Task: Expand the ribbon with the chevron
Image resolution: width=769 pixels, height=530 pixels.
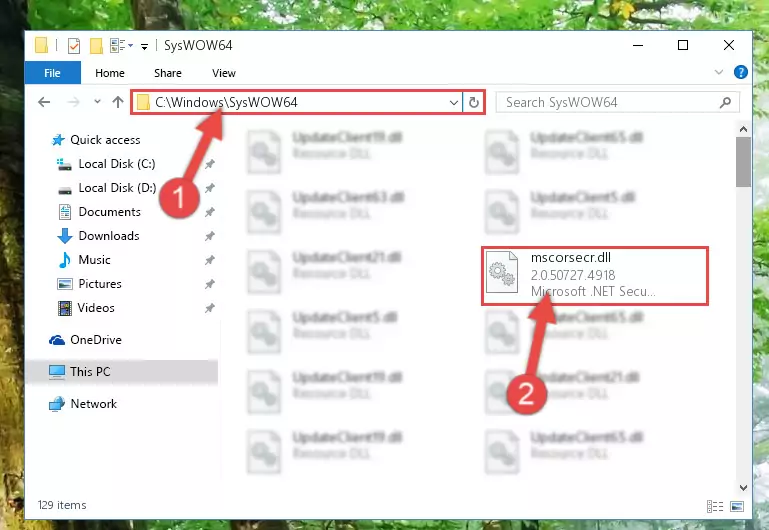Action: coord(718,73)
